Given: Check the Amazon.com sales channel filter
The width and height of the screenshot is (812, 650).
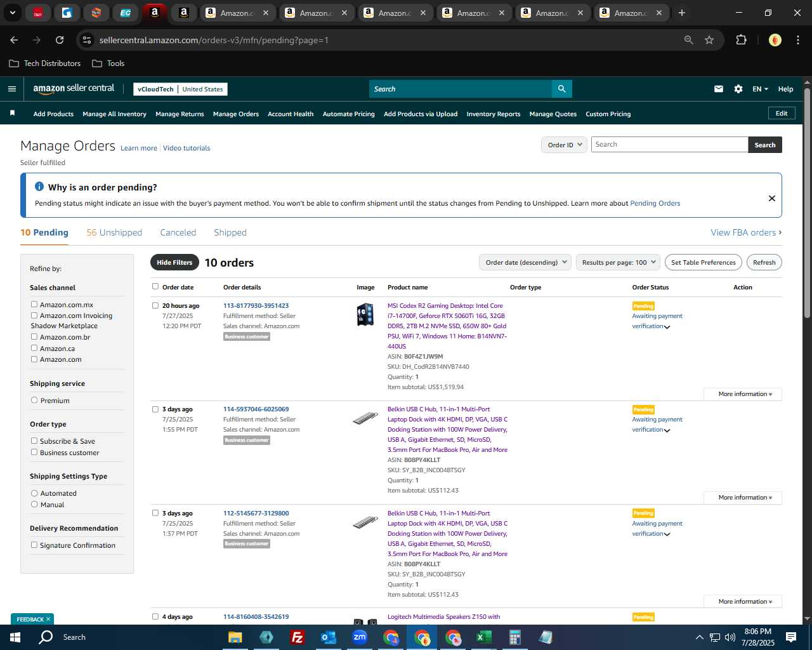Looking at the screenshot, I should 34,359.
